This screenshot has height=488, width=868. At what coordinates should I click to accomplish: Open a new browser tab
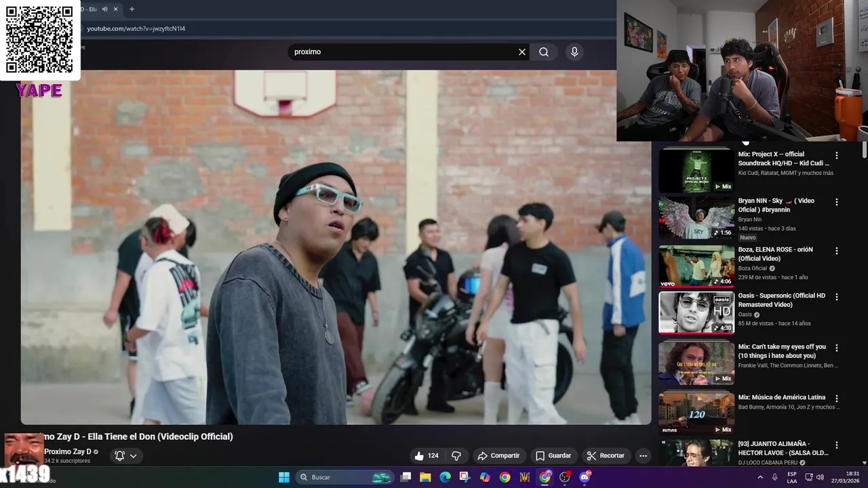coord(132,9)
